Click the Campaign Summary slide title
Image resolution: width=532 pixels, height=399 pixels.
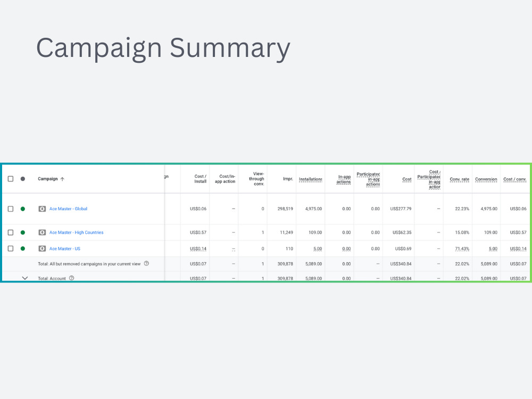pos(163,48)
